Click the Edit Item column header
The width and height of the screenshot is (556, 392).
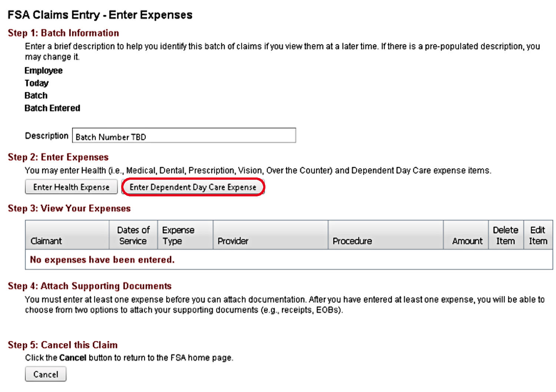click(x=538, y=235)
